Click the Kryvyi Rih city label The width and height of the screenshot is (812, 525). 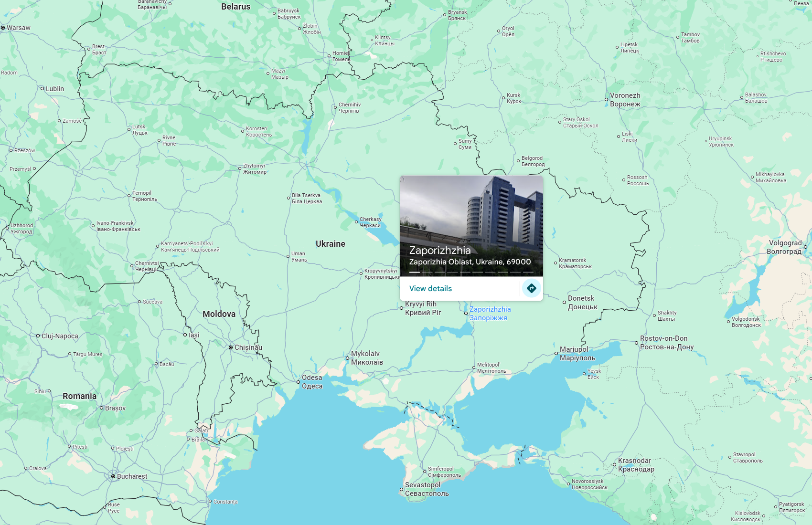423,308
